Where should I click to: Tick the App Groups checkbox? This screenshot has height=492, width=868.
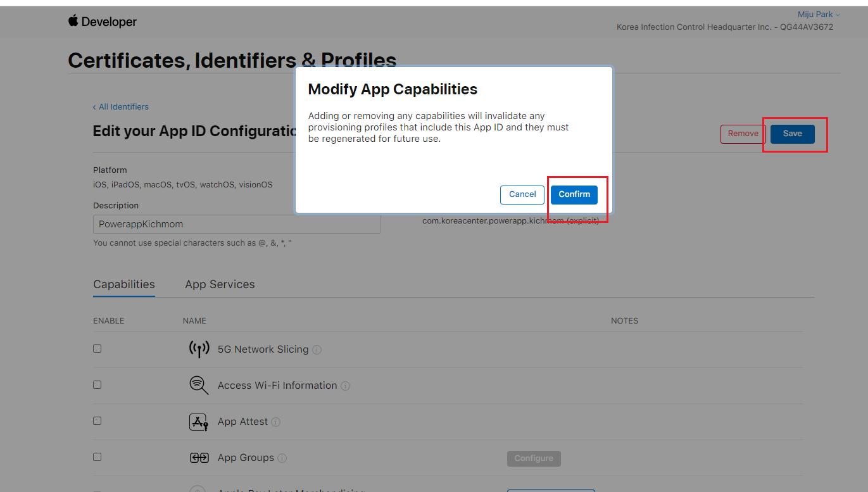tap(97, 457)
